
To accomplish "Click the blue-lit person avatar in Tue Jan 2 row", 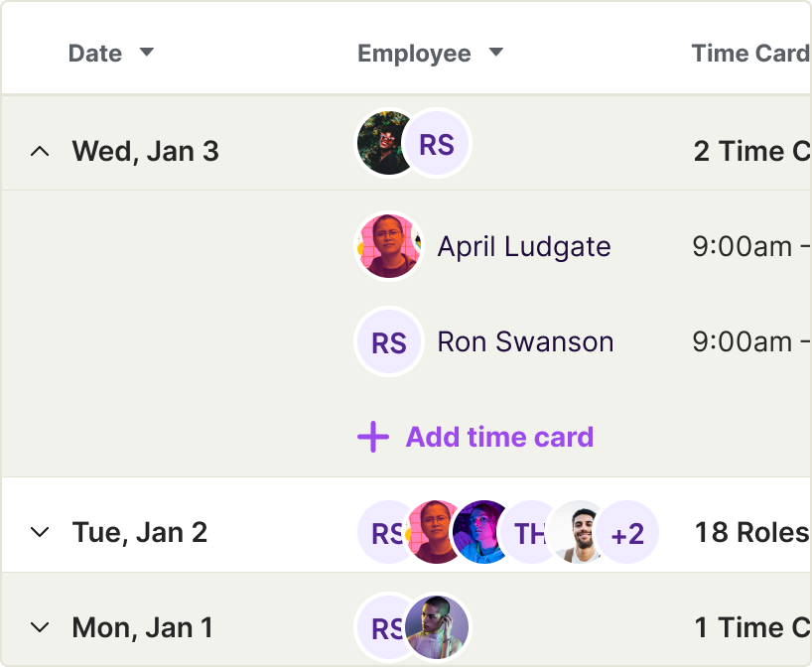I will tap(479, 533).
